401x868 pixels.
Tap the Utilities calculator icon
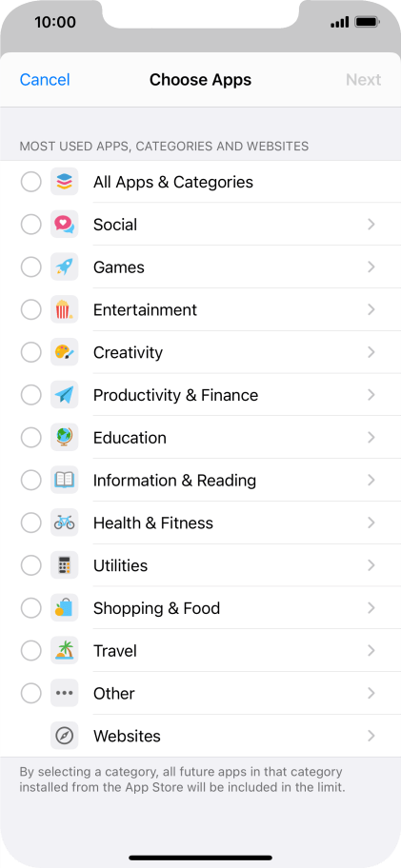[64, 565]
